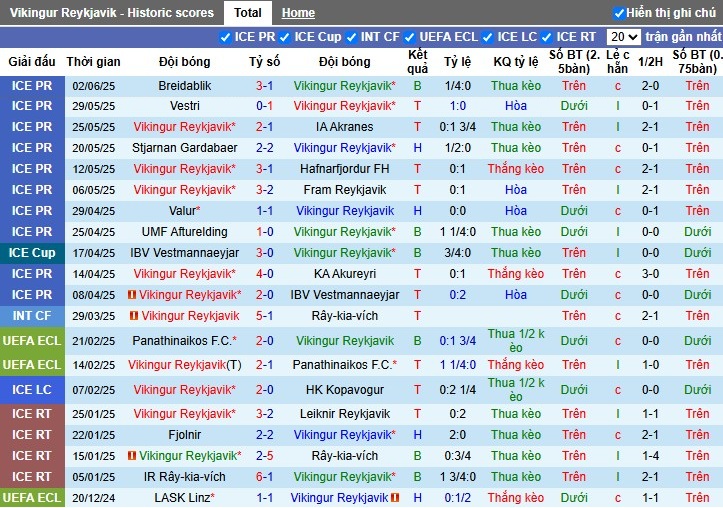Click Vikingur Reykjavik away team on Valur row

click(x=344, y=211)
